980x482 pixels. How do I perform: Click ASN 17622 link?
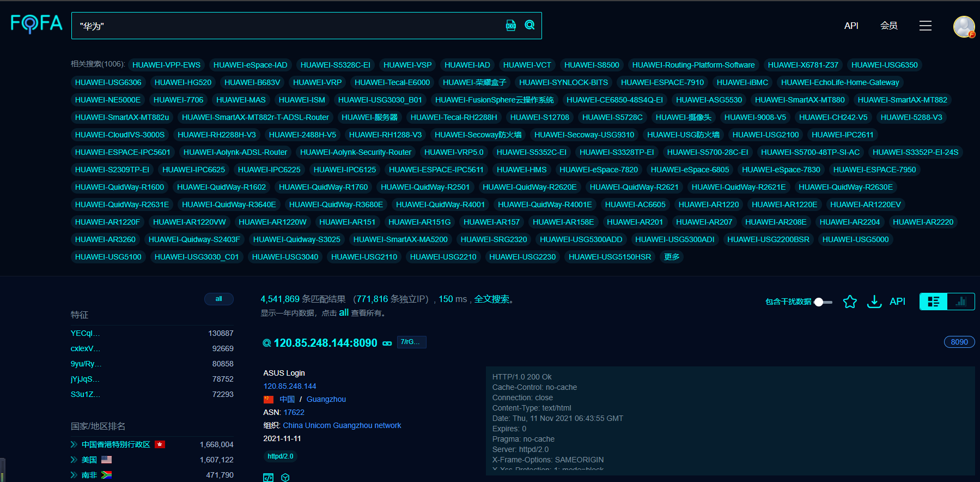pyautogui.click(x=294, y=412)
